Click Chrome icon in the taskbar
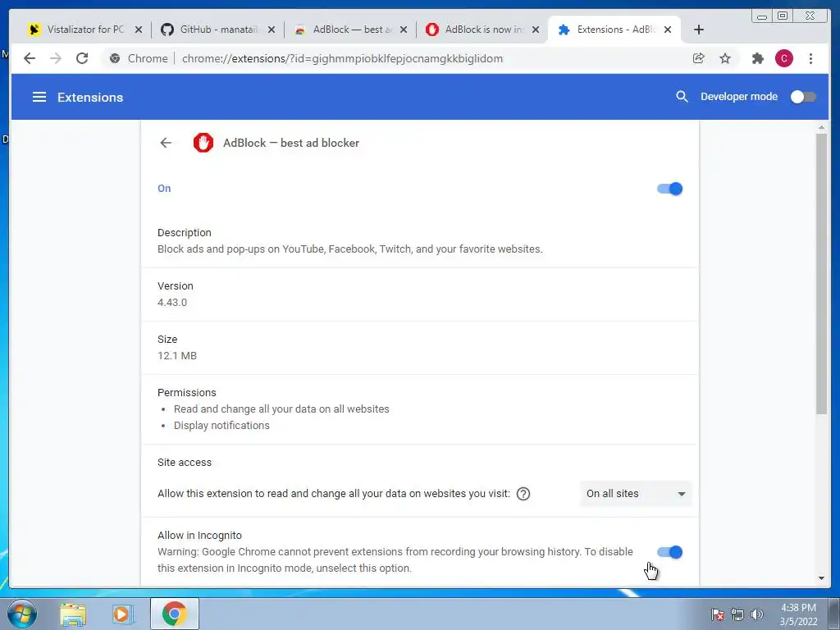The image size is (840, 630). pyautogui.click(x=174, y=614)
